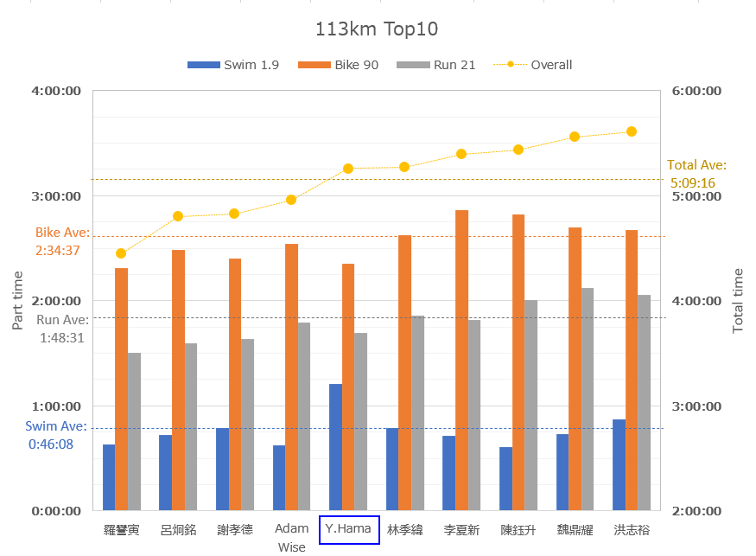Click the Adam Wise category label
This screenshot has width=756, height=556.
coord(291,537)
